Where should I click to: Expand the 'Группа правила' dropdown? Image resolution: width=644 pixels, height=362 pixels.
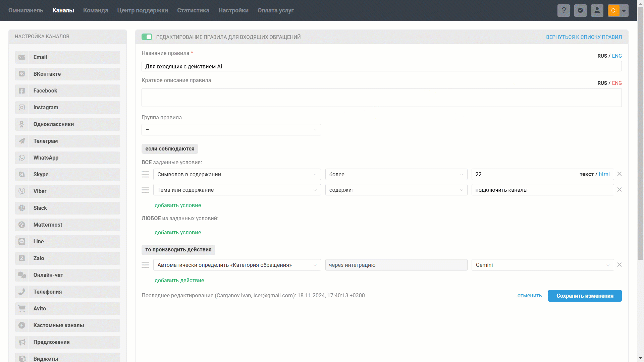point(231,130)
